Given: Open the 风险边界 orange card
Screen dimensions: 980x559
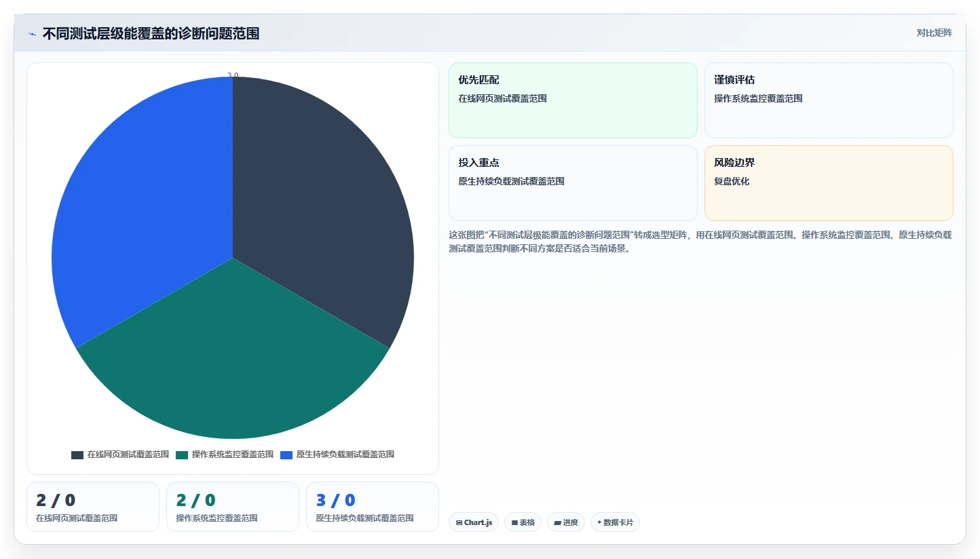Looking at the screenshot, I should click(829, 183).
